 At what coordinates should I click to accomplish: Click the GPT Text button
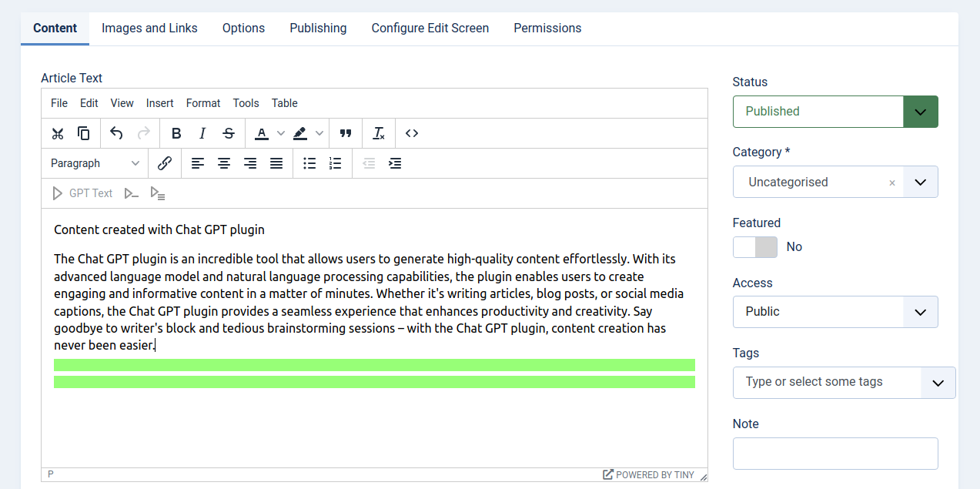pyautogui.click(x=82, y=193)
